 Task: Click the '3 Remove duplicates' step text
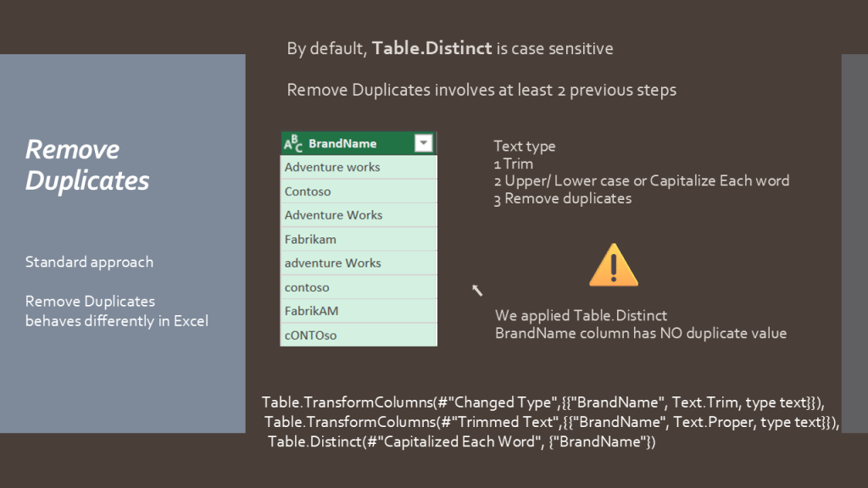coord(562,198)
